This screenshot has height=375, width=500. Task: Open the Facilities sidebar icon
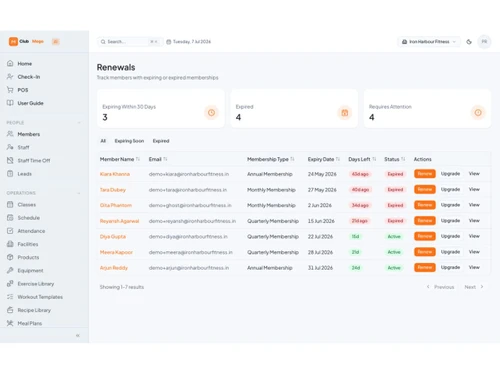coord(10,244)
